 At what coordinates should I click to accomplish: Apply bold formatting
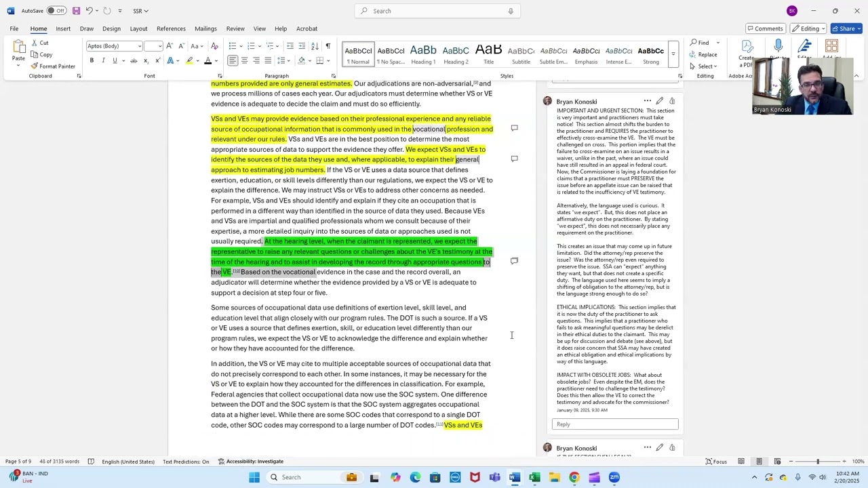pos(92,61)
